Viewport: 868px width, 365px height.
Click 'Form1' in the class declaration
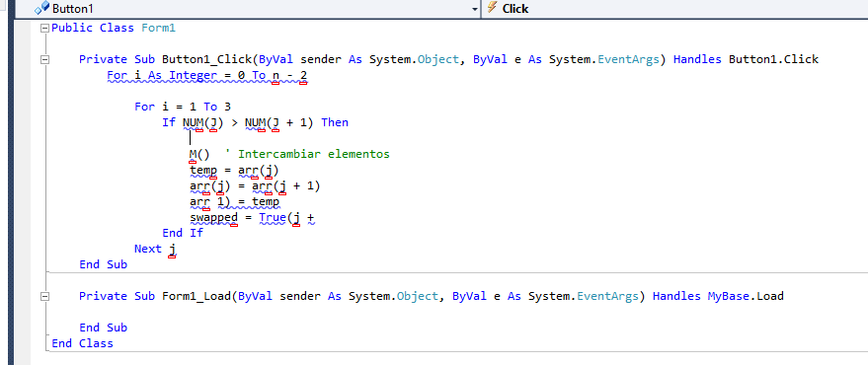(x=158, y=28)
